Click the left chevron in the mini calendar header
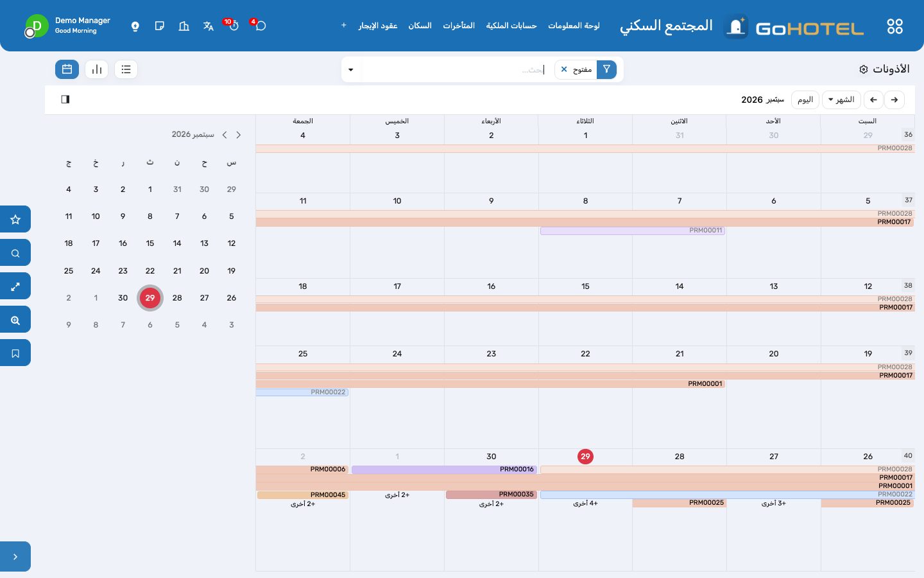This screenshot has width=924, height=578. [x=225, y=135]
